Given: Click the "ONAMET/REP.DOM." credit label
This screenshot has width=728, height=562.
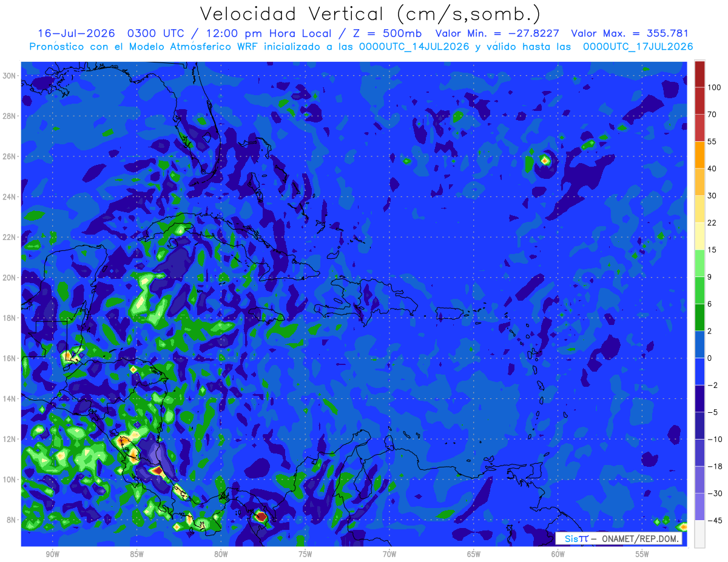Looking at the screenshot, I should click(x=639, y=538).
